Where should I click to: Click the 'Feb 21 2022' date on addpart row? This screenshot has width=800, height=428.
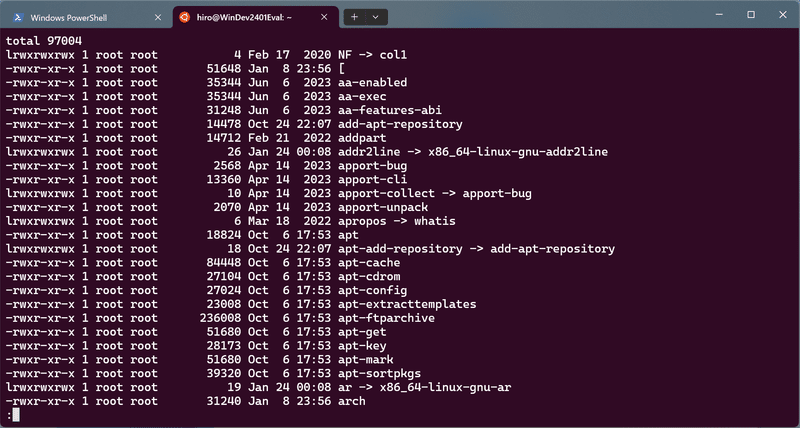coord(289,138)
